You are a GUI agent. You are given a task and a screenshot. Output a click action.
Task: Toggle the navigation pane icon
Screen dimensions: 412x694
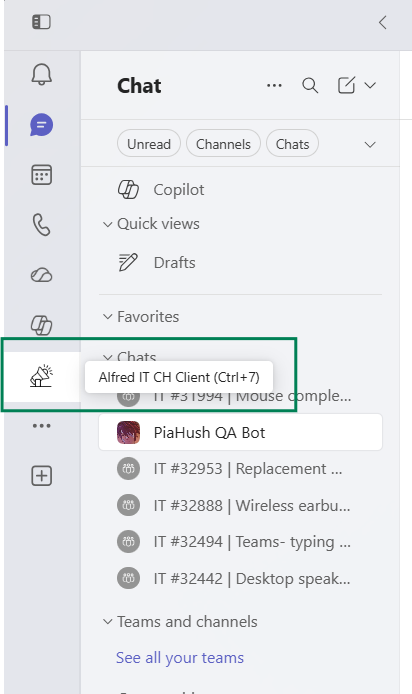pyautogui.click(x=42, y=22)
